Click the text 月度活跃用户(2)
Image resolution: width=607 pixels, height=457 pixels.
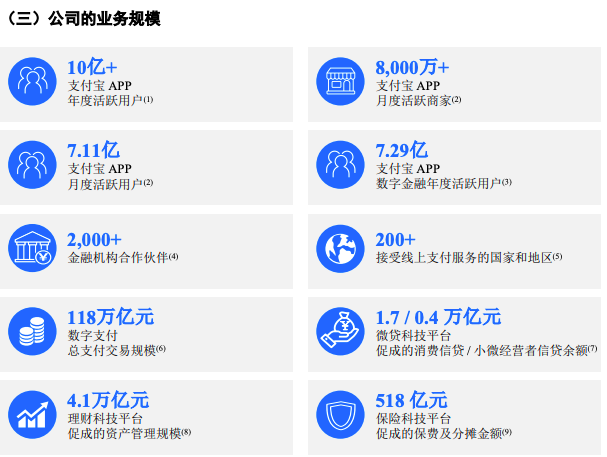110,184
